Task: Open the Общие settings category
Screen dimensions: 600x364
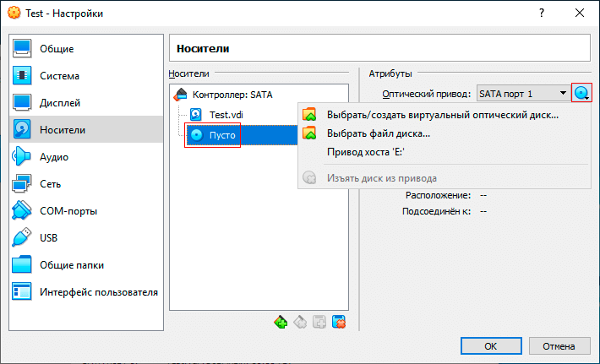Action: (x=86, y=48)
